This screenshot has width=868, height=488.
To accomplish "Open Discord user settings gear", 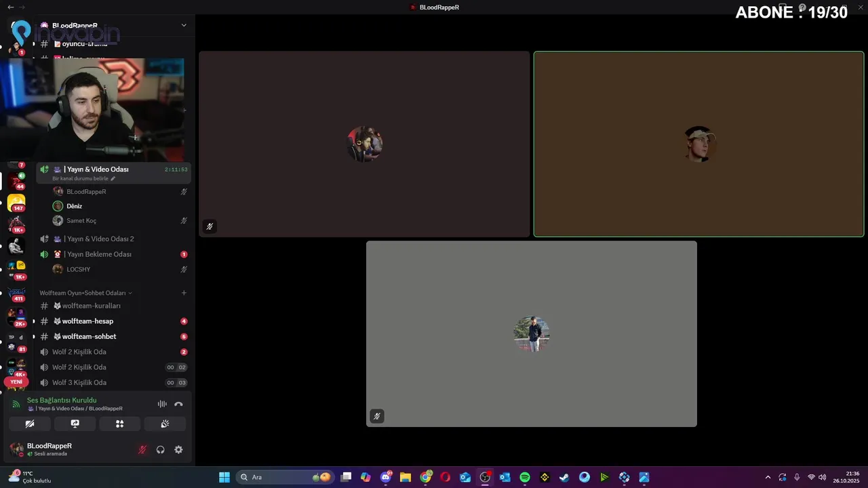I will 178,449.
